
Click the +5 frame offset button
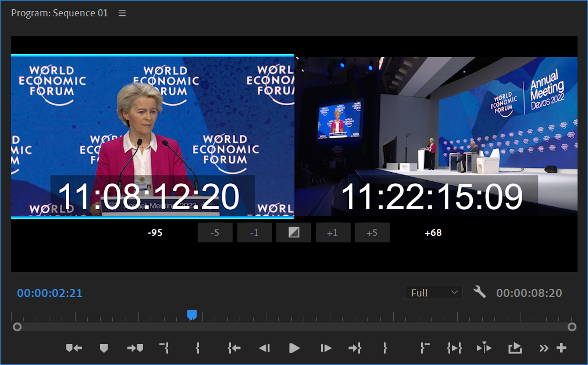[372, 232]
